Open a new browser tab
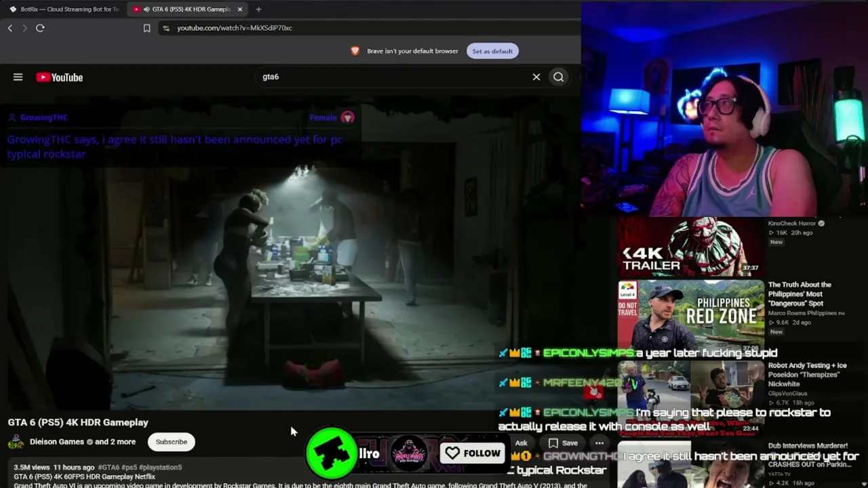Viewport: 868px width, 488px height. tap(258, 9)
